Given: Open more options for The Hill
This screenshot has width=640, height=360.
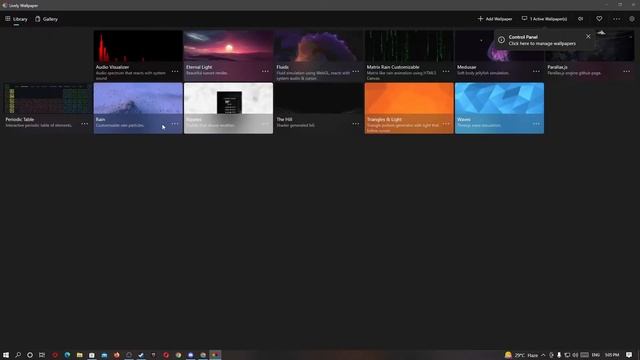Looking at the screenshot, I should click(356, 124).
